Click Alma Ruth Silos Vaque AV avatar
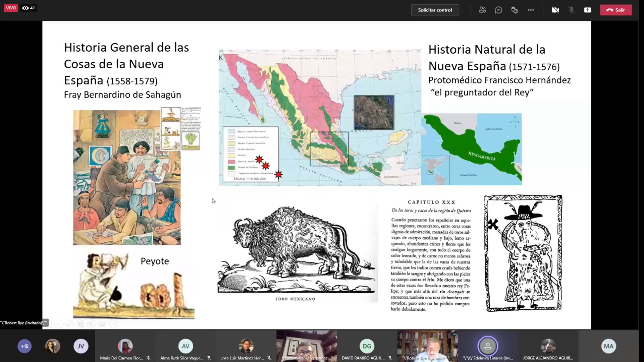 (x=185, y=346)
